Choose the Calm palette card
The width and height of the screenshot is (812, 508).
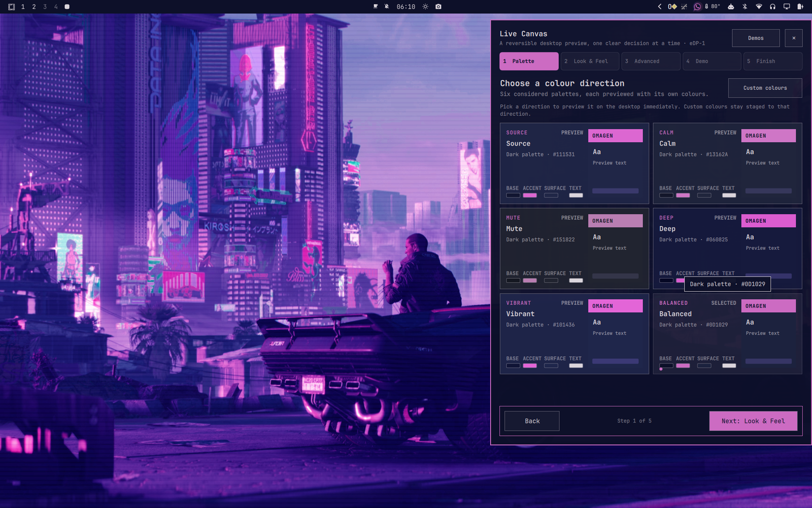tap(727, 164)
